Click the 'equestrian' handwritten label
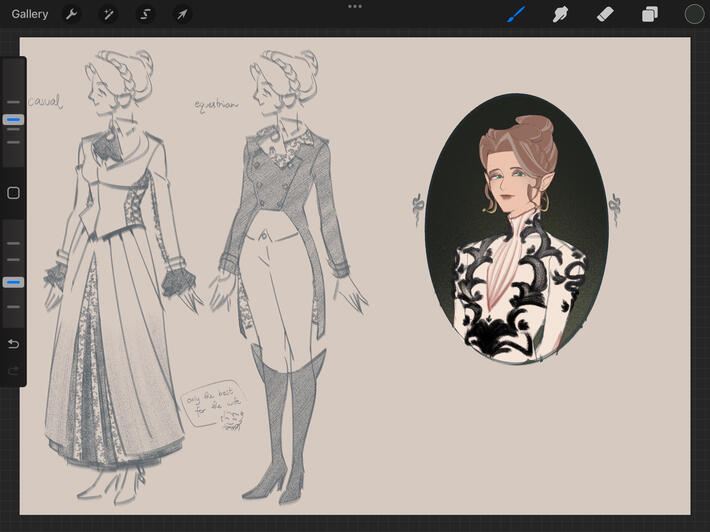 tap(216, 105)
